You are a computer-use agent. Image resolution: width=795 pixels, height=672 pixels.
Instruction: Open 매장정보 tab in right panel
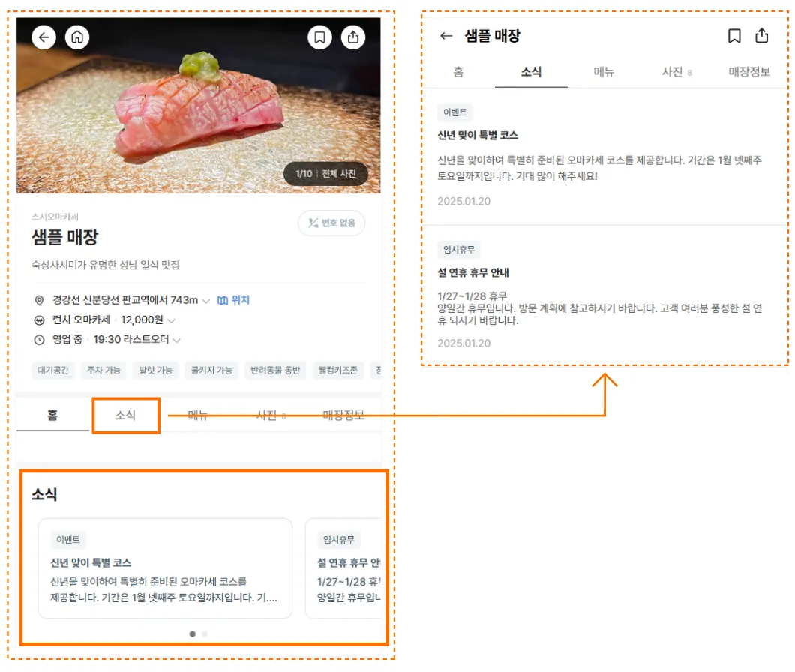point(749,72)
